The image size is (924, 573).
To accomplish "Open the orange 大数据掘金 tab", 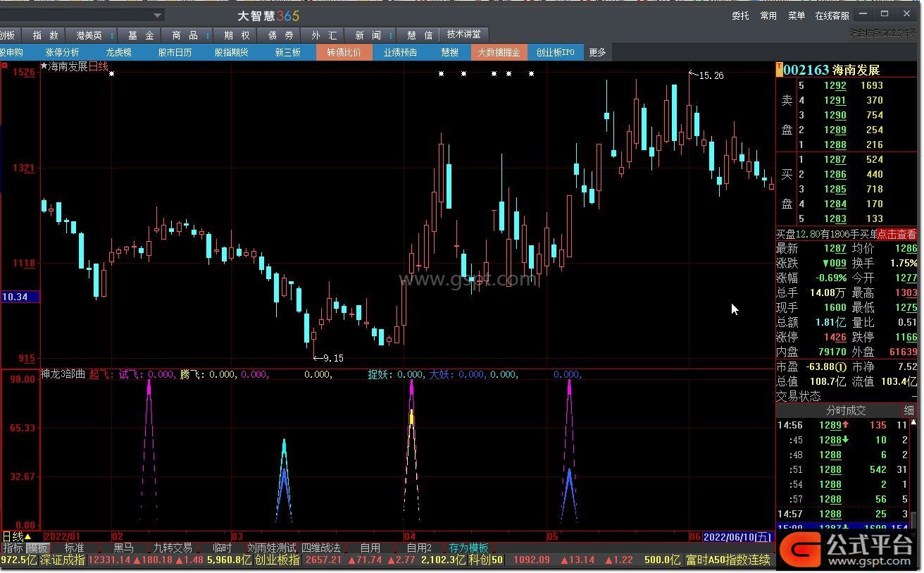I will click(x=499, y=52).
